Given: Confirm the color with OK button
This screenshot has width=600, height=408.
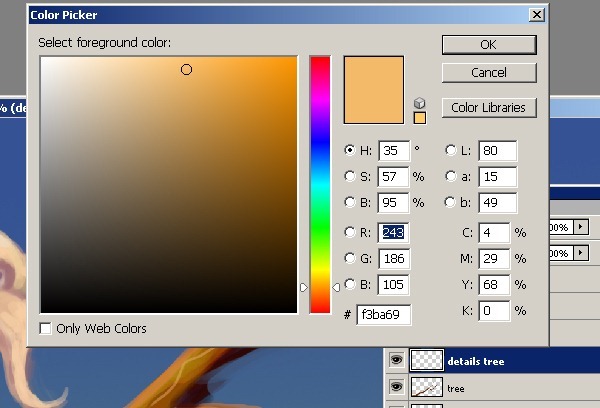Looking at the screenshot, I should pos(488,45).
